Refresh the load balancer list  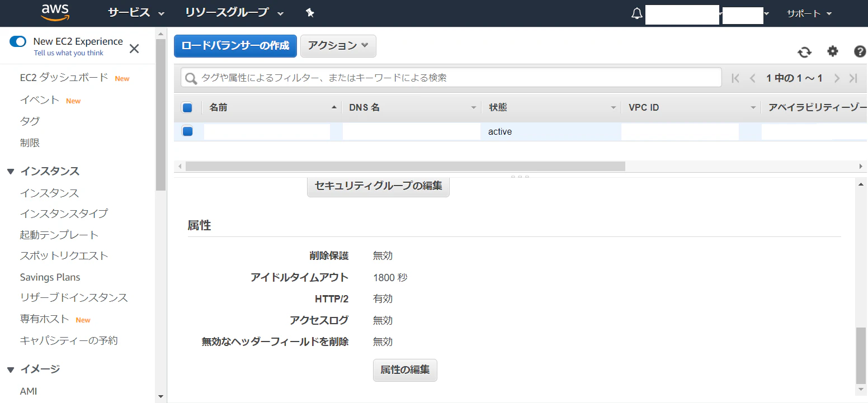click(805, 52)
